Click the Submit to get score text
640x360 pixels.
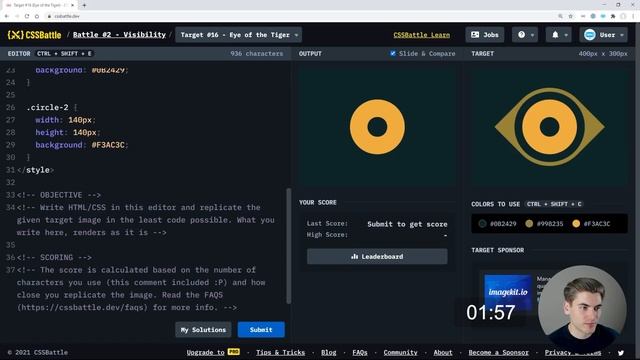pos(407,224)
